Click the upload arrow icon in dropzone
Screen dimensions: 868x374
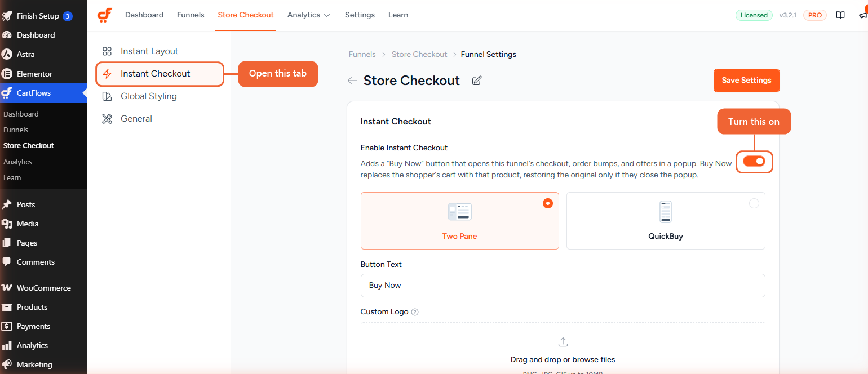tap(563, 342)
